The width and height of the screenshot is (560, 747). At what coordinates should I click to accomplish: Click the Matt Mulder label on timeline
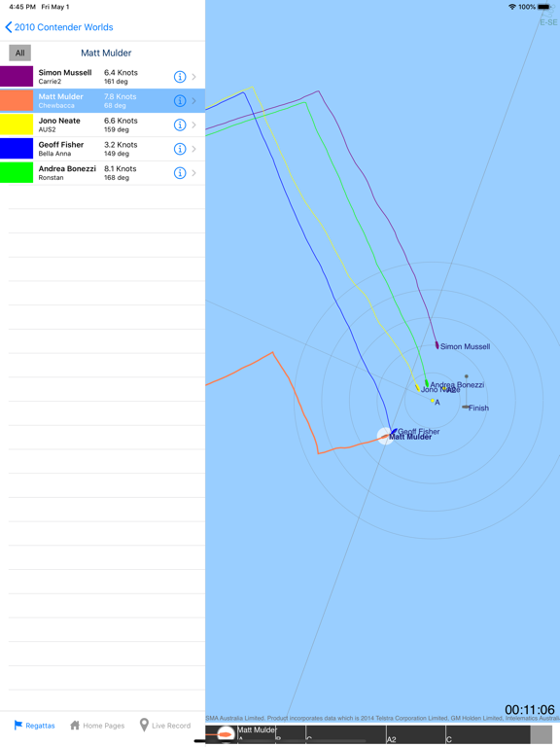[257, 729]
